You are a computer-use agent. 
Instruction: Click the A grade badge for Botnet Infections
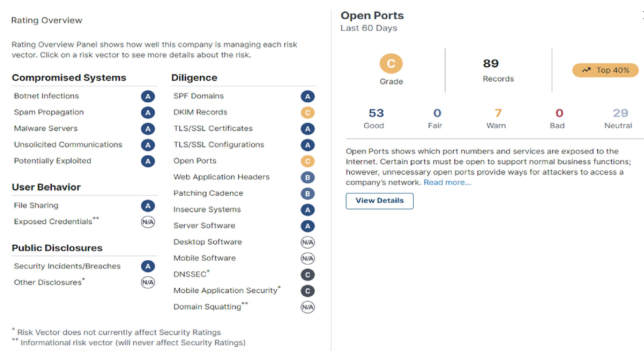tap(148, 97)
